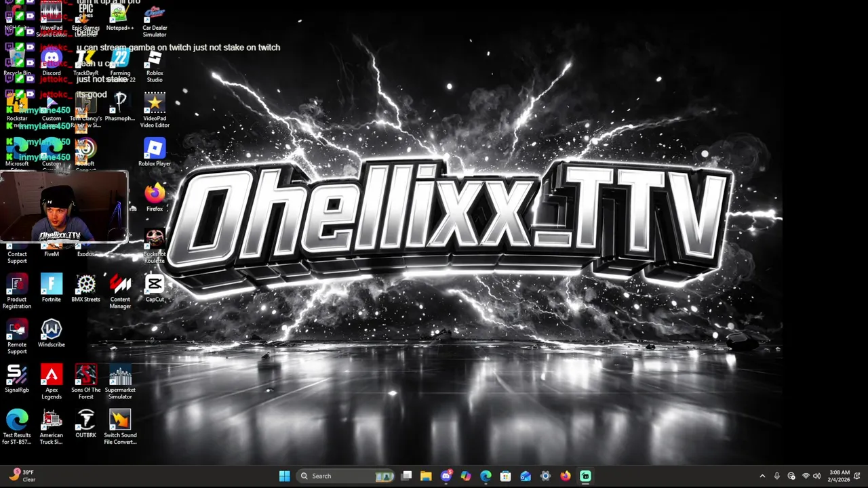Select Product Registration desktop icon

17,292
